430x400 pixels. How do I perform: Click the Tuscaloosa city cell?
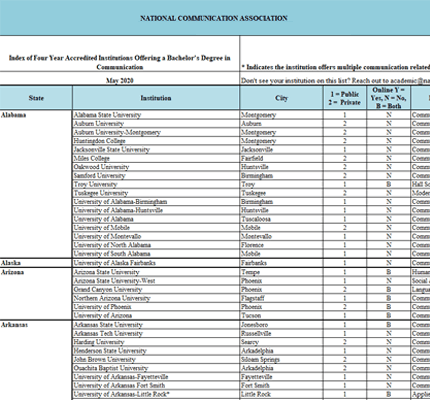(281, 219)
